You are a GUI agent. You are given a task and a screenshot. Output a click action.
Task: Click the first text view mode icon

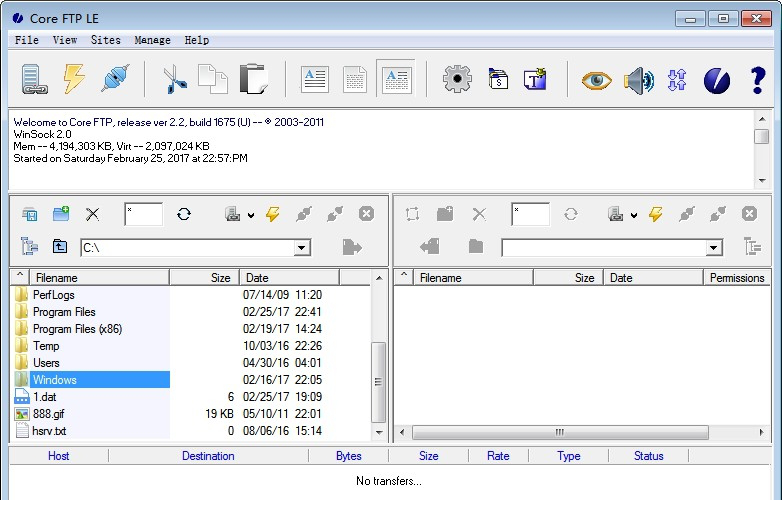coord(315,79)
